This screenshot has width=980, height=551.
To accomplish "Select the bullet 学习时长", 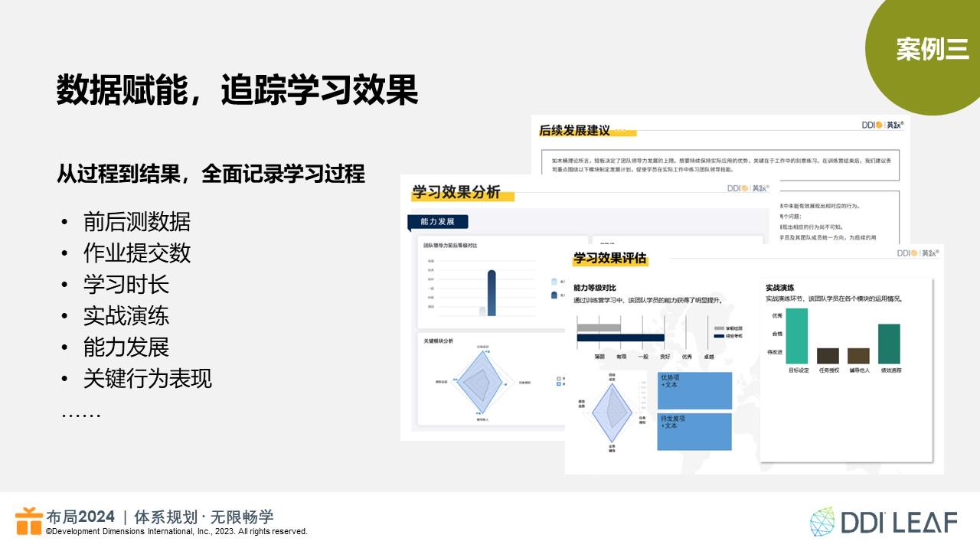I will coord(126,285).
